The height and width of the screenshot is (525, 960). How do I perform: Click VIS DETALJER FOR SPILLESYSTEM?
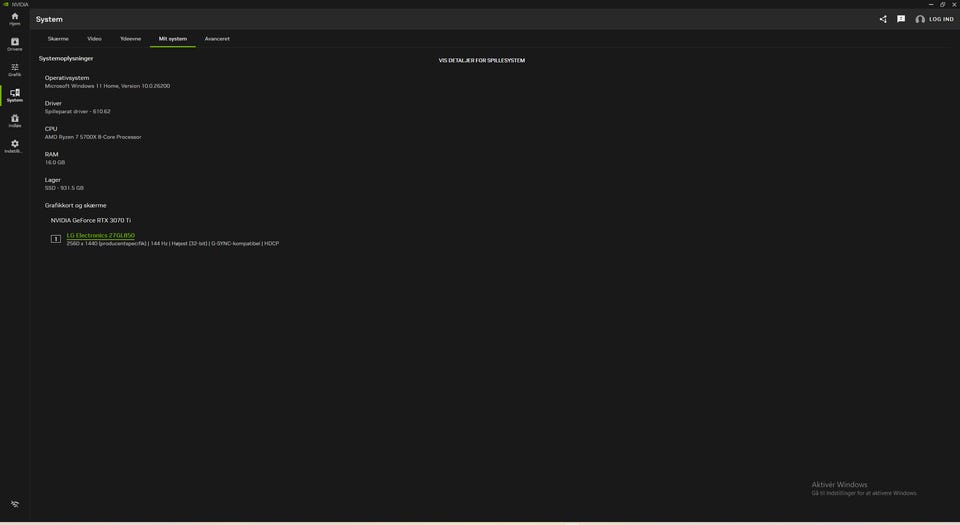[x=482, y=61]
